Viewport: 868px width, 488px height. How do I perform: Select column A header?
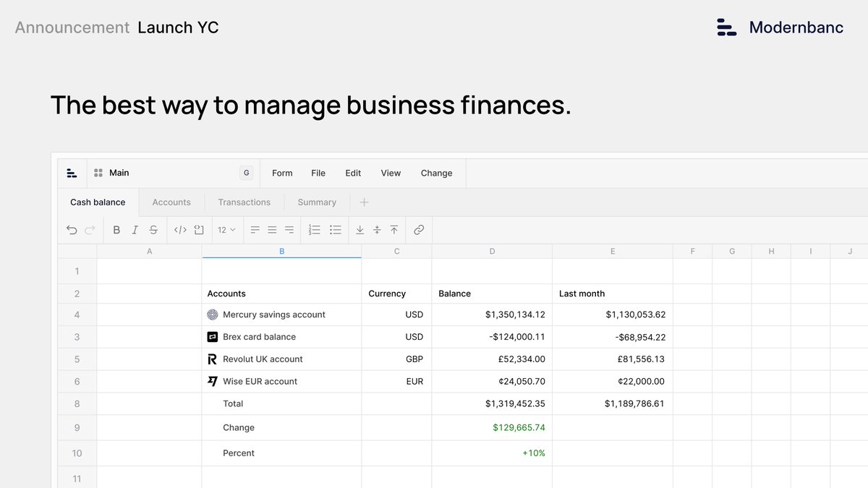(149, 252)
